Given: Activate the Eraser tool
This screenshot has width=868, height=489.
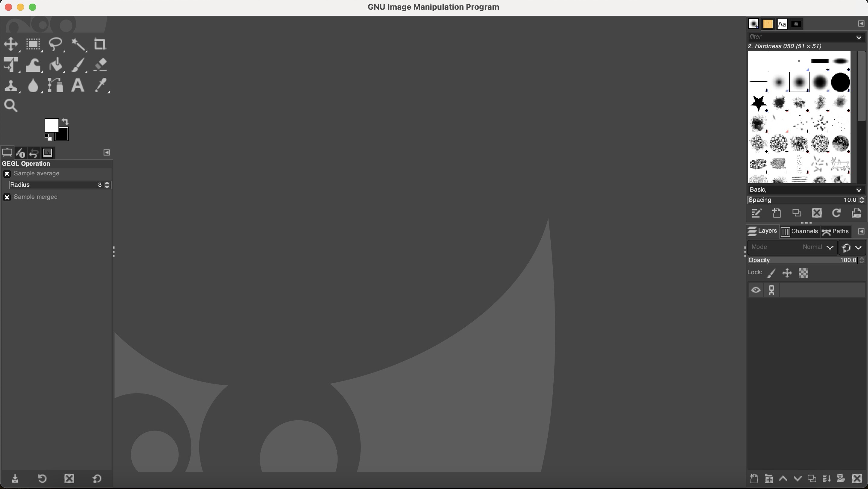Looking at the screenshot, I should pyautogui.click(x=100, y=65).
